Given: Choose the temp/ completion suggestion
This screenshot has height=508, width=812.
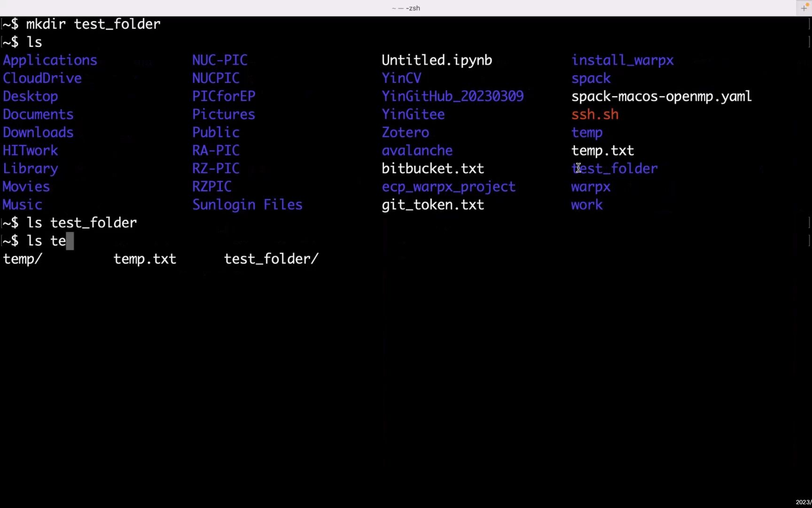Looking at the screenshot, I should pos(23,259).
